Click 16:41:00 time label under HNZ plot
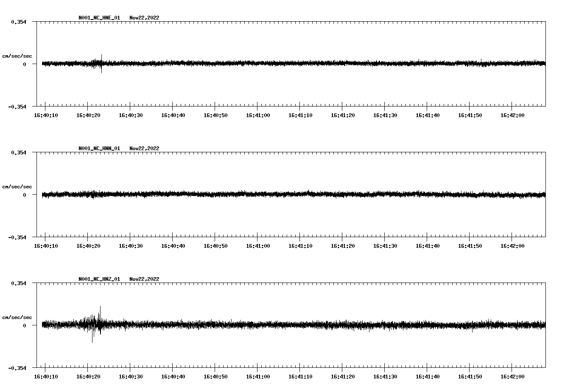 click(258, 377)
